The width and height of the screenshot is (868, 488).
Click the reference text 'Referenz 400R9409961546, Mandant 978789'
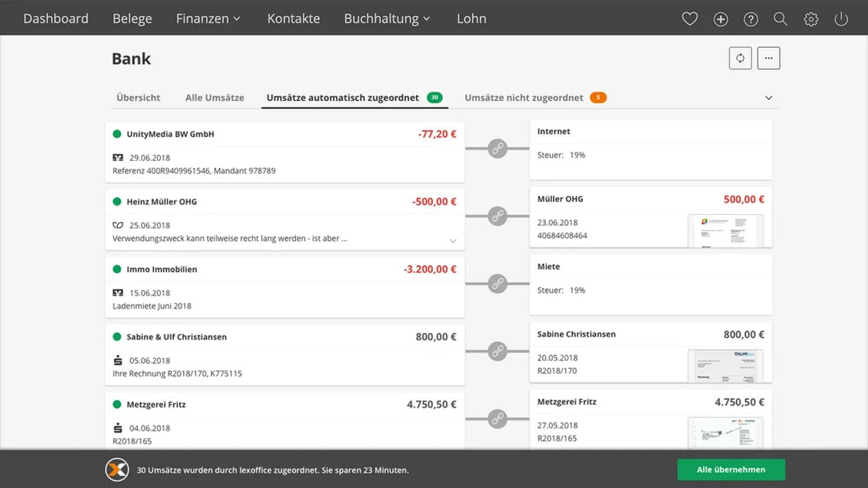pyautogui.click(x=194, y=171)
